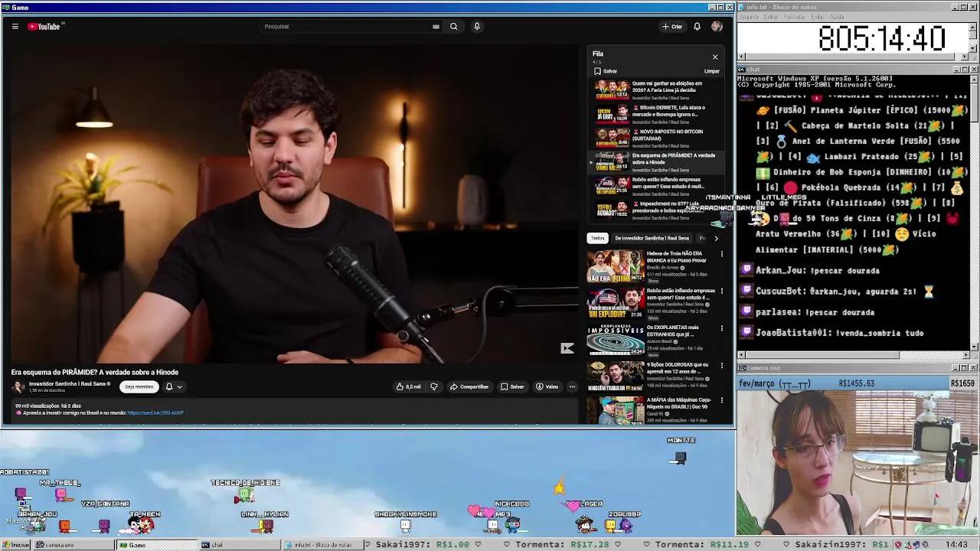Open subscription notification bell dropdown

coord(174,386)
